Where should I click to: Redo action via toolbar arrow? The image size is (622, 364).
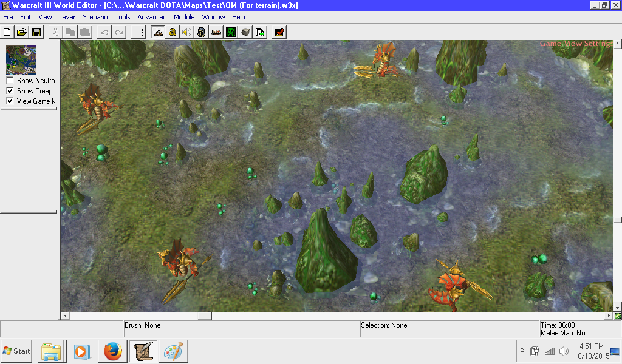119,32
